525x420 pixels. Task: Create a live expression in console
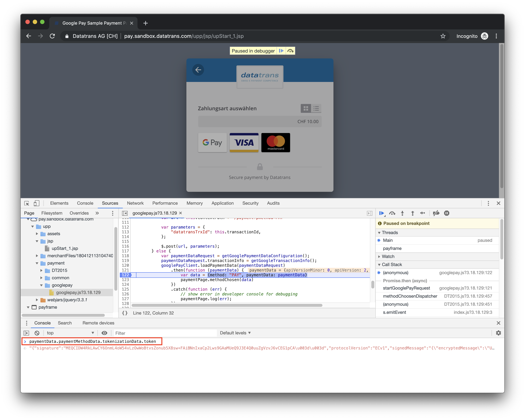click(104, 333)
